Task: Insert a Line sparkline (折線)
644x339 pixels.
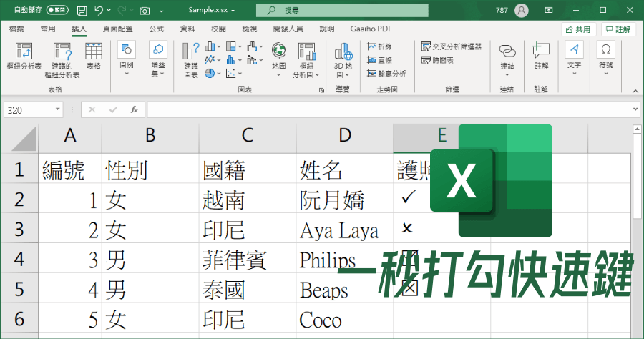Action: [379, 46]
